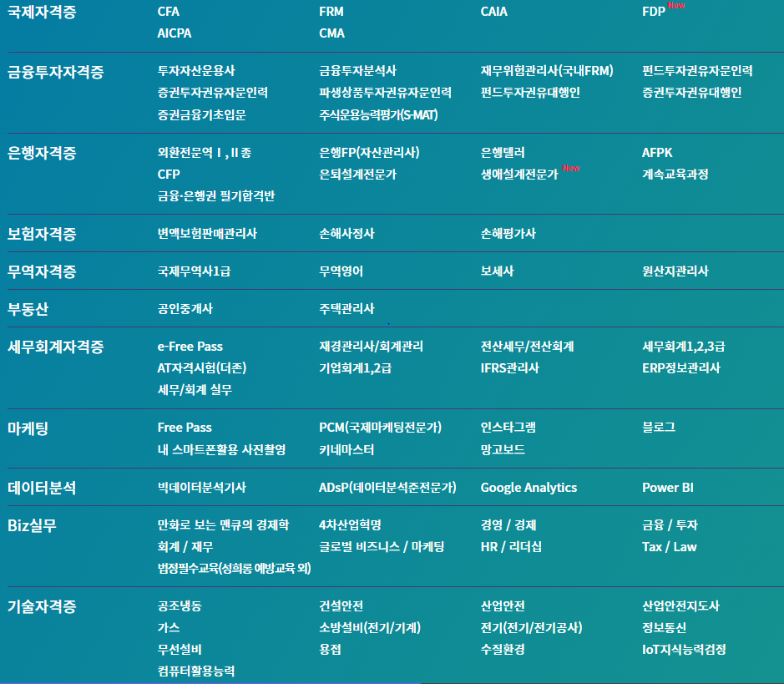The height and width of the screenshot is (684, 784).
Task: Open 재무위험관리사(국내FRM) course
Action: click(547, 70)
